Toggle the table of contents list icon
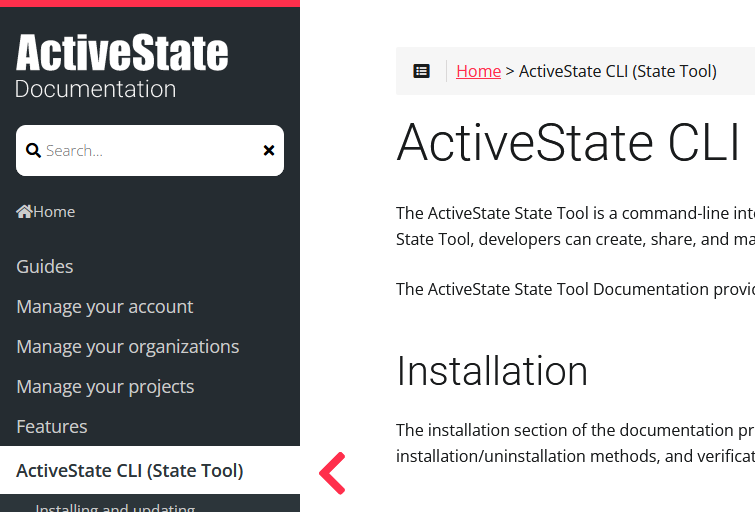Image resolution: width=755 pixels, height=512 pixels. [x=422, y=71]
